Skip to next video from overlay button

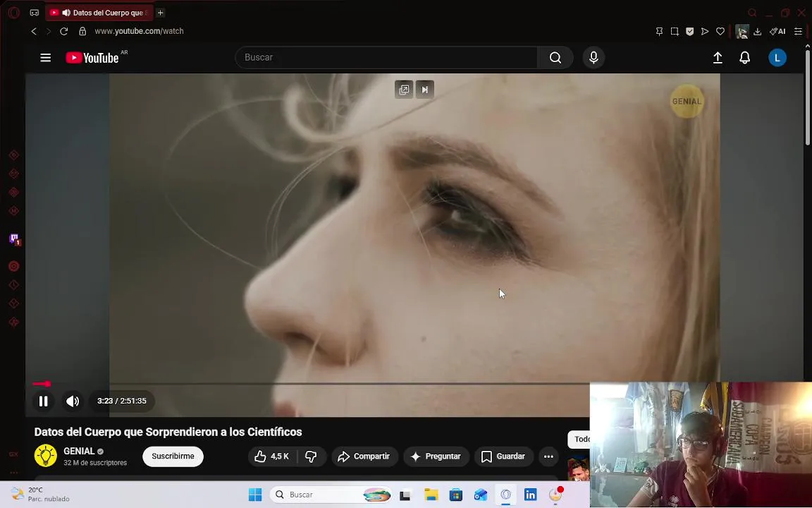coord(424,90)
